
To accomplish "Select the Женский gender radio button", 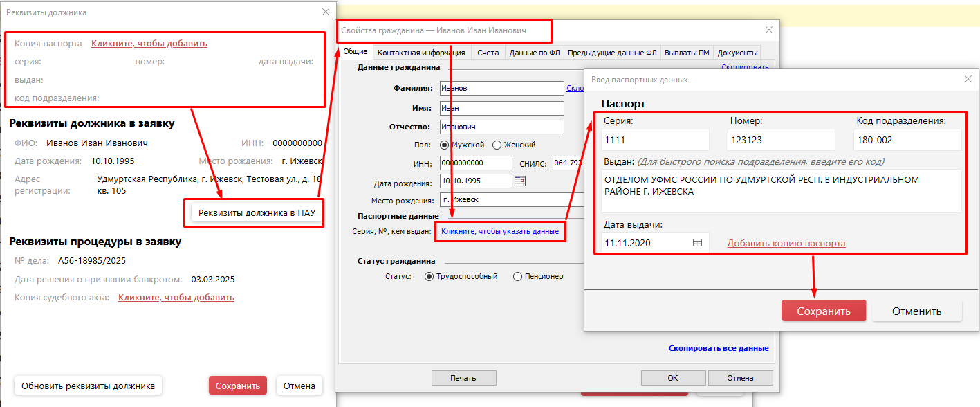I will [497, 145].
